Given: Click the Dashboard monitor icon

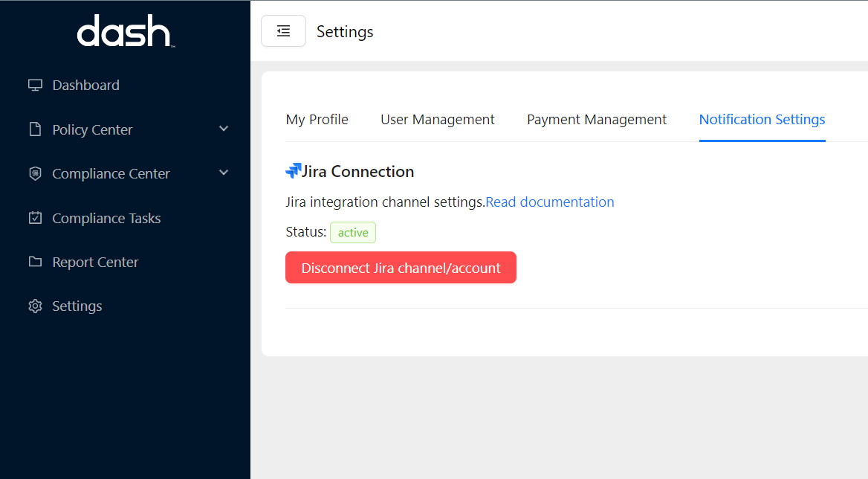Looking at the screenshot, I should click(x=35, y=85).
